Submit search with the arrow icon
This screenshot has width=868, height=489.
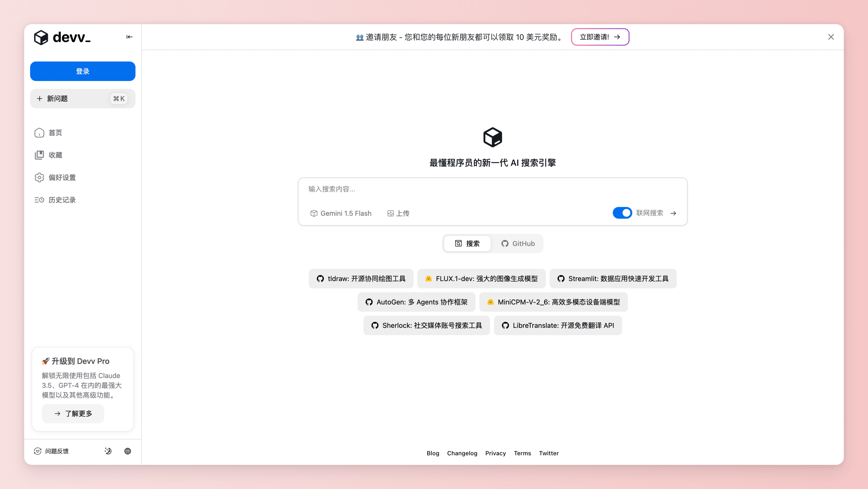click(x=673, y=213)
